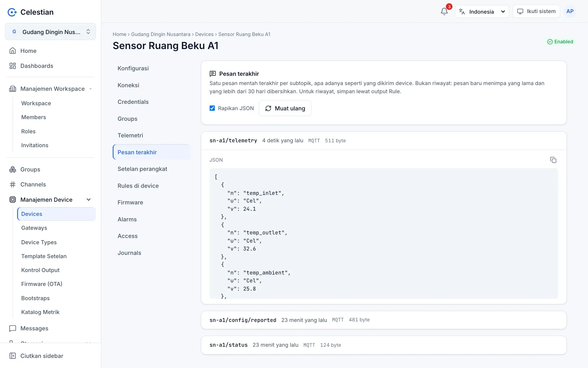Click the monitor icon in Ikuti sistem
The height and width of the screenshot is (368, 588).
point(520,11)
